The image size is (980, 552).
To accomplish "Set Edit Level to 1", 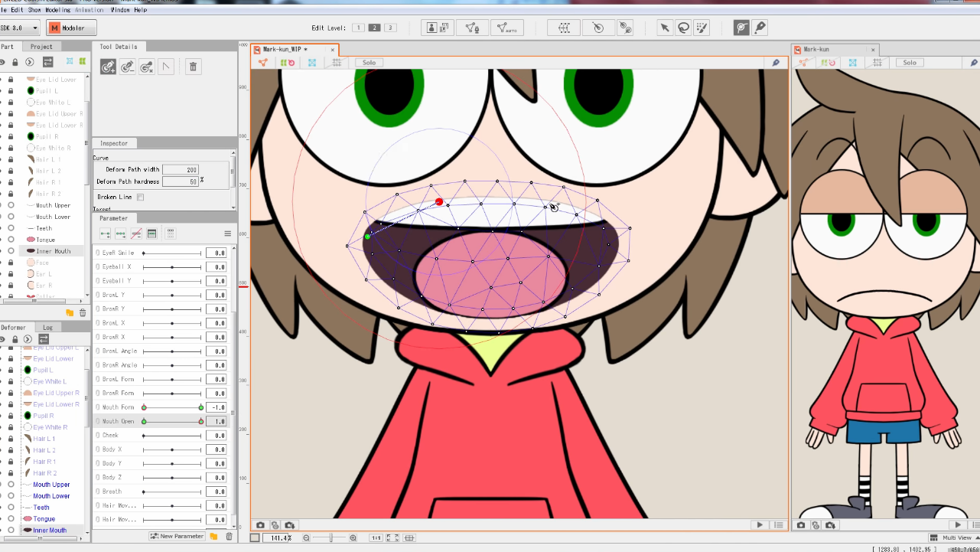I will 357,28.
